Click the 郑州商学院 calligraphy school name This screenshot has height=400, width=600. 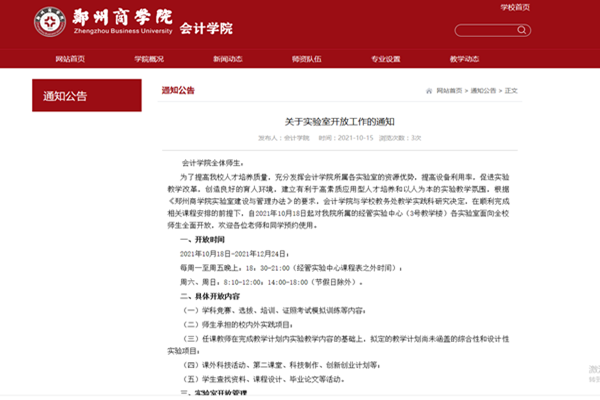[x=122, y=17]
